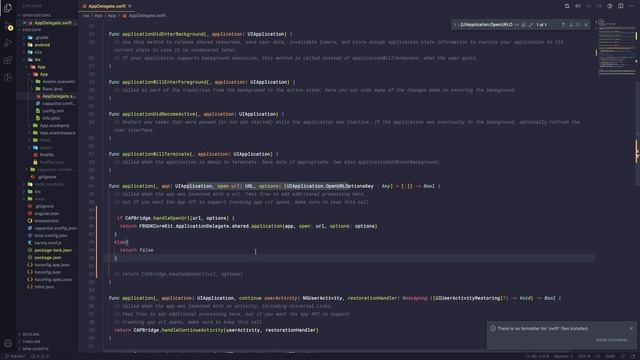Click the find input containing UIApplication.OpenURLO
Screen dimensions: 640x360
486,25
